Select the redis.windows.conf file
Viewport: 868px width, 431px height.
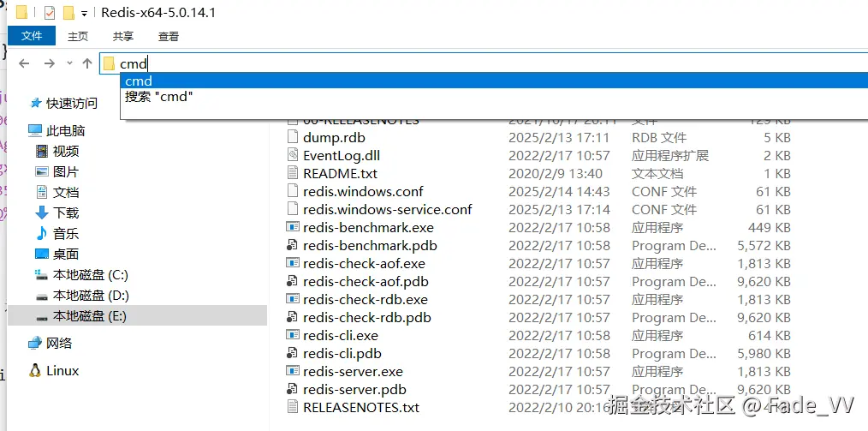pyautogui.click(x=363, y=192)
